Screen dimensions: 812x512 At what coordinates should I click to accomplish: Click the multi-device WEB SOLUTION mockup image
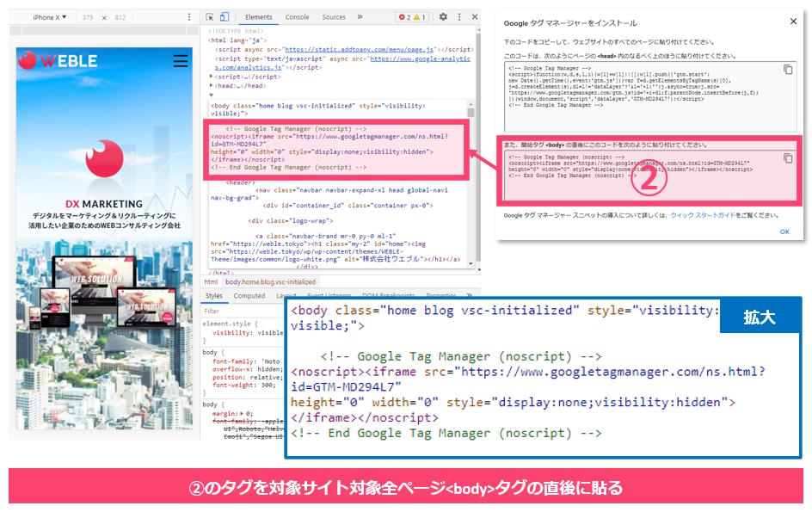105,293
